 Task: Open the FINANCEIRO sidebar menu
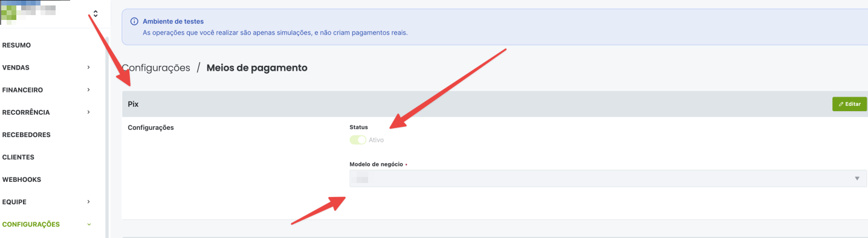22,90
